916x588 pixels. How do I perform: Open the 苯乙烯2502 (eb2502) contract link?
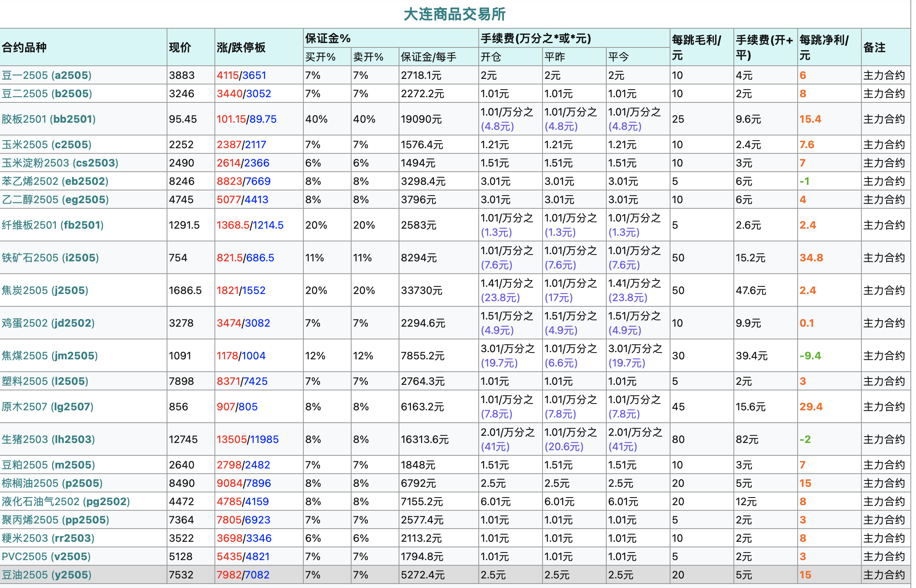[x=55, y=181]
